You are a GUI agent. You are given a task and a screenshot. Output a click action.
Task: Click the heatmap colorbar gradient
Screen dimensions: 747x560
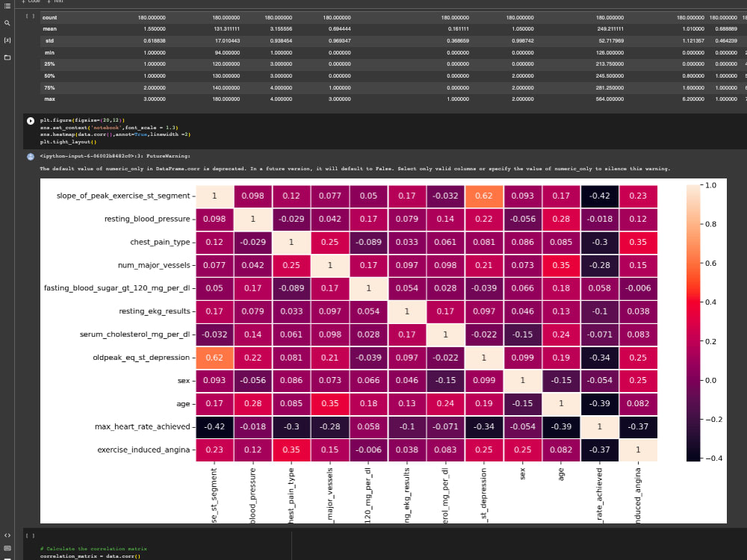[693, 323]
